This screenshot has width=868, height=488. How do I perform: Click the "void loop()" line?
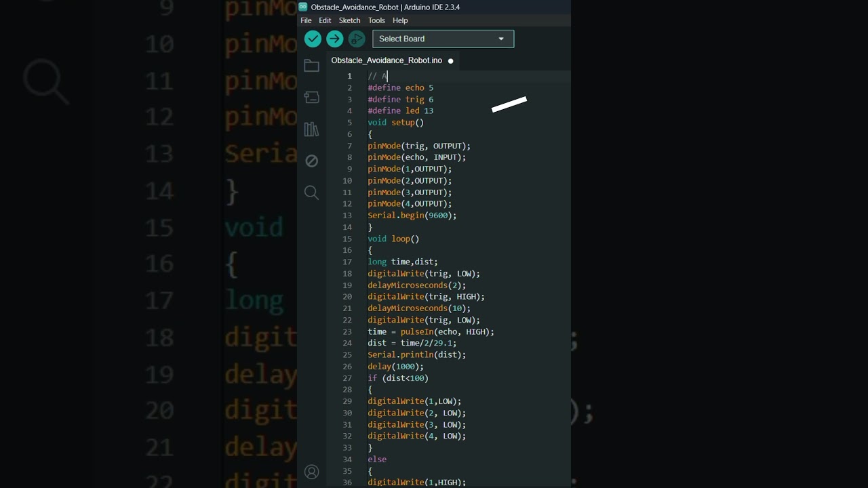click(393, 239)
